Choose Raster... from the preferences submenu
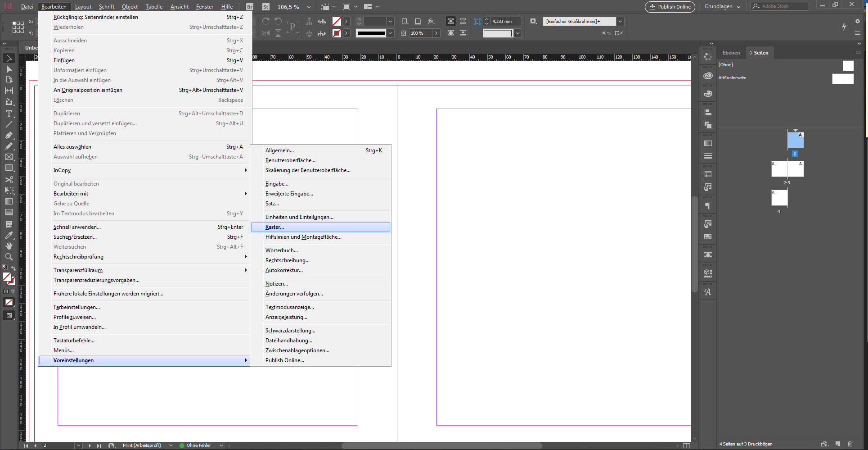 pyautogui.click(x=275, y=227)
